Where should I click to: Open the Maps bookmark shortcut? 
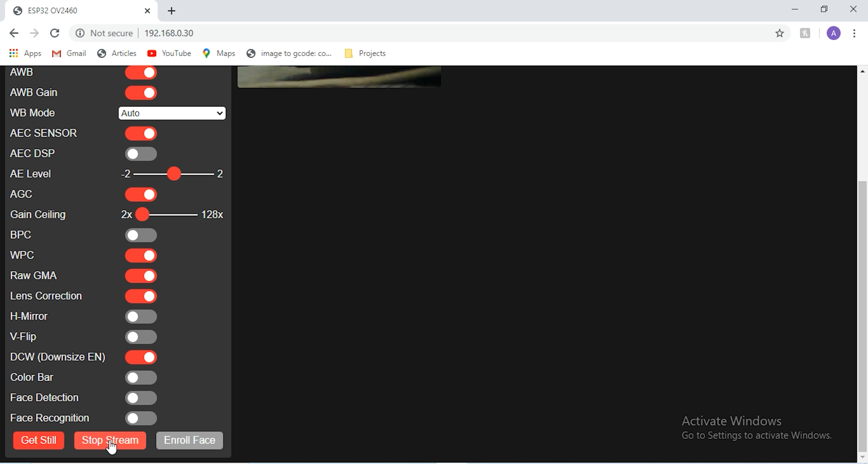pyautogui.click(x=219, y=53)
